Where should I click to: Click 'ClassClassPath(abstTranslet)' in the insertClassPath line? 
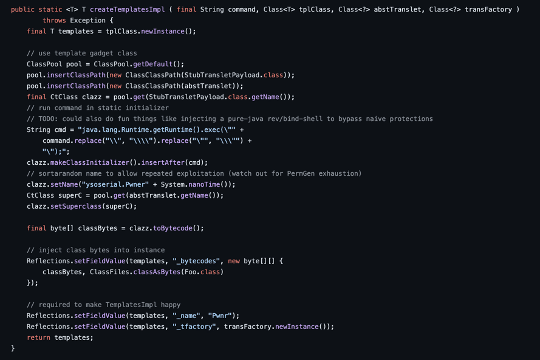pyautogui.click(x=182, y=86)
